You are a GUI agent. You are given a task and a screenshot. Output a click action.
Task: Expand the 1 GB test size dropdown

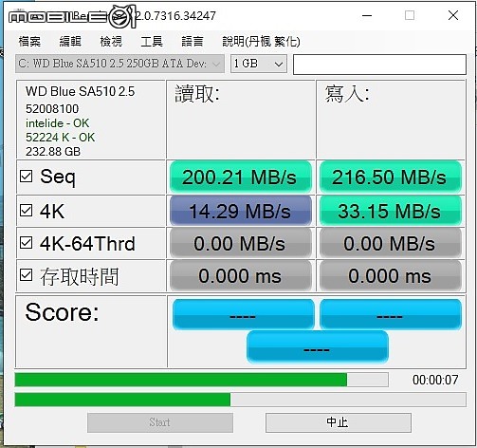point(259,64)
